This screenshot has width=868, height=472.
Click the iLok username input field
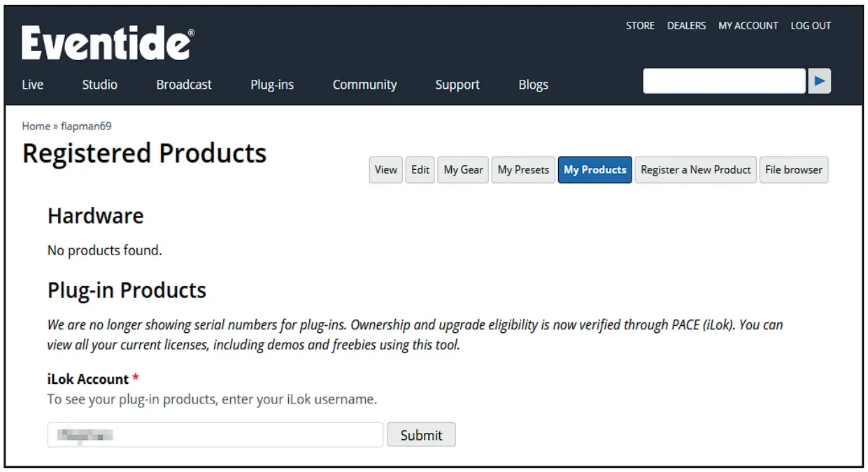point(215,435)
